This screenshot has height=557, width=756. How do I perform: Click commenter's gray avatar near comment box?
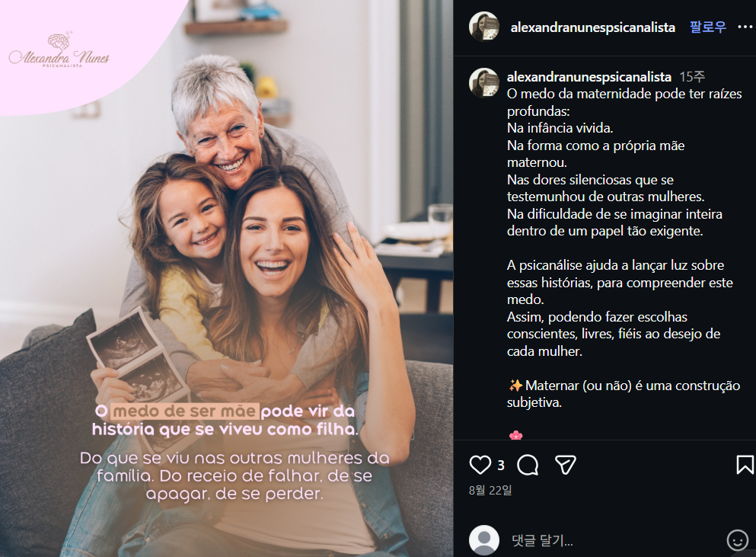pos(483,540)
